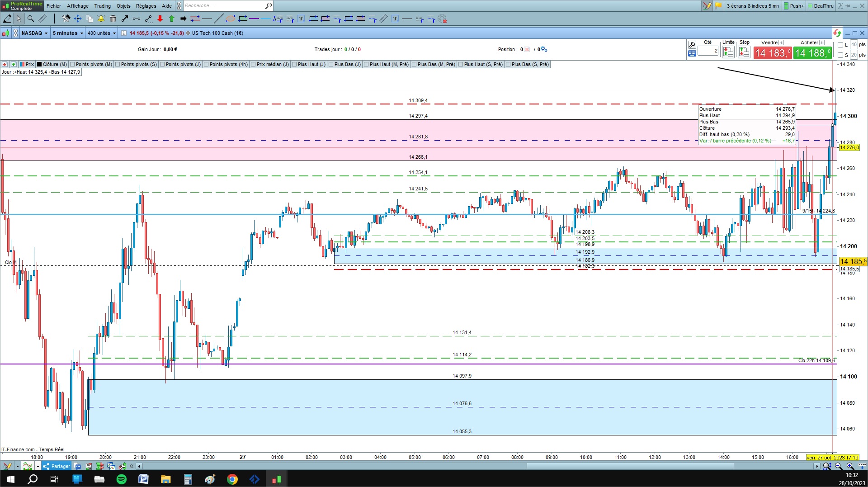The height and width of the screenshot is (487, 868).
Task: Click the Limite order button
Action: click(728, 52)
